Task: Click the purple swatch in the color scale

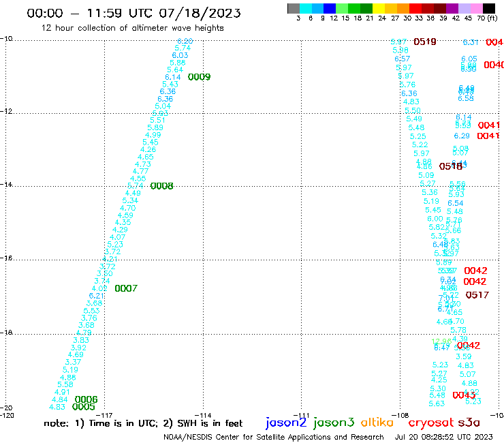Action: pos(452,8)
